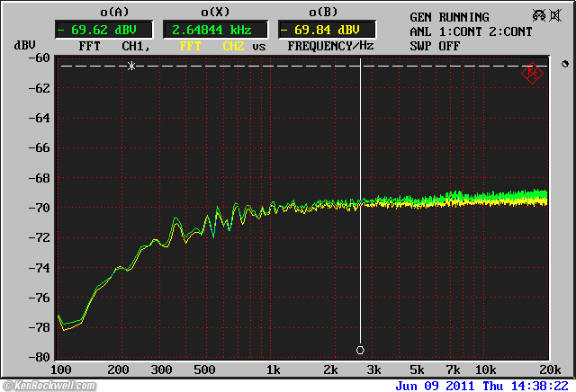576x392 pixels.
Task: Click the 10k frequency axis label
Action: point(485,370)
